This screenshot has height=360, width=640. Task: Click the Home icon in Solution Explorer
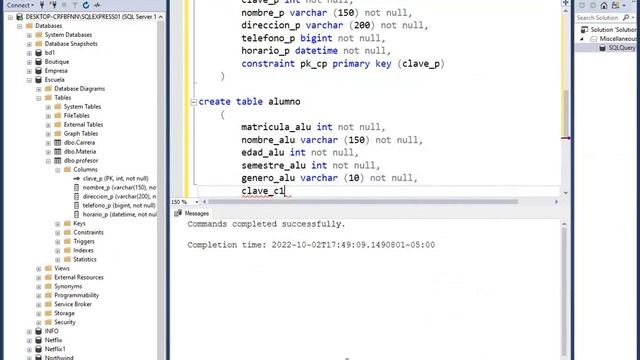click(604, 5)
